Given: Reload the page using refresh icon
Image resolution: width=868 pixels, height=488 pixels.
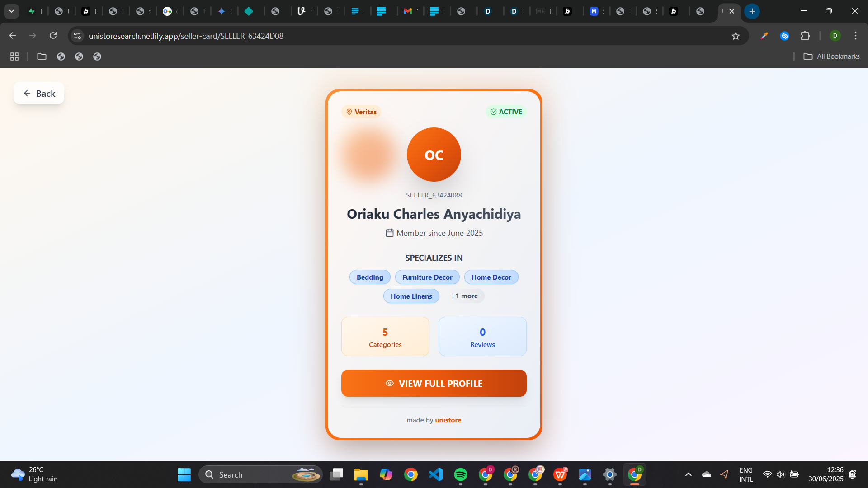Looking at the screenshot, I should 53,36.
